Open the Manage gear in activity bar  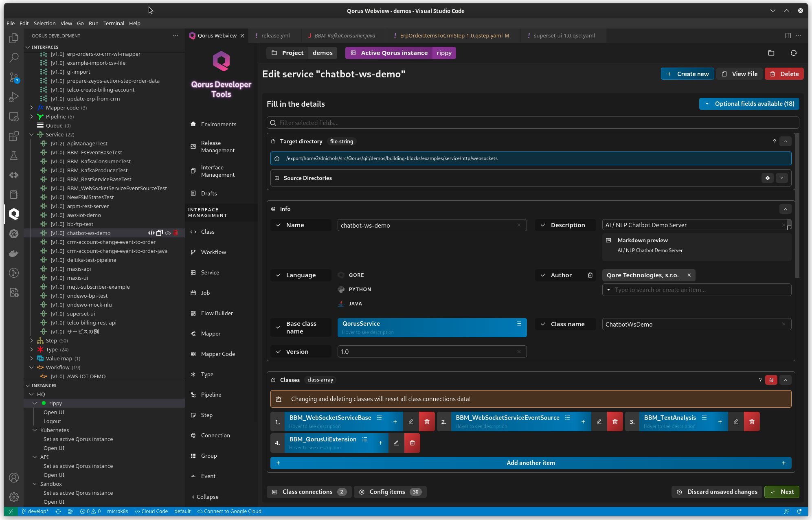(14, 497)
